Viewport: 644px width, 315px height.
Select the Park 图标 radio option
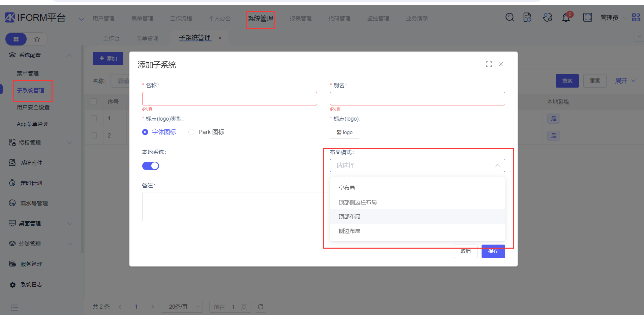(191, 132)
